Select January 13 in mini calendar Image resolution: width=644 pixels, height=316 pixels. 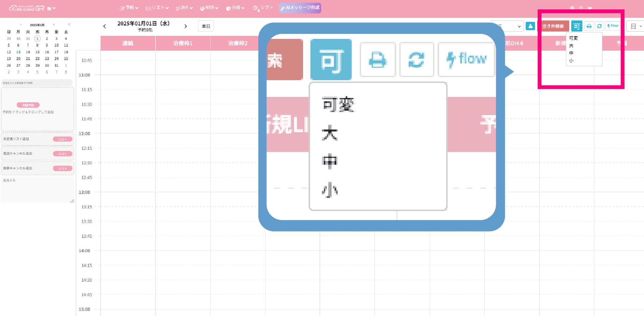(18, 52)
